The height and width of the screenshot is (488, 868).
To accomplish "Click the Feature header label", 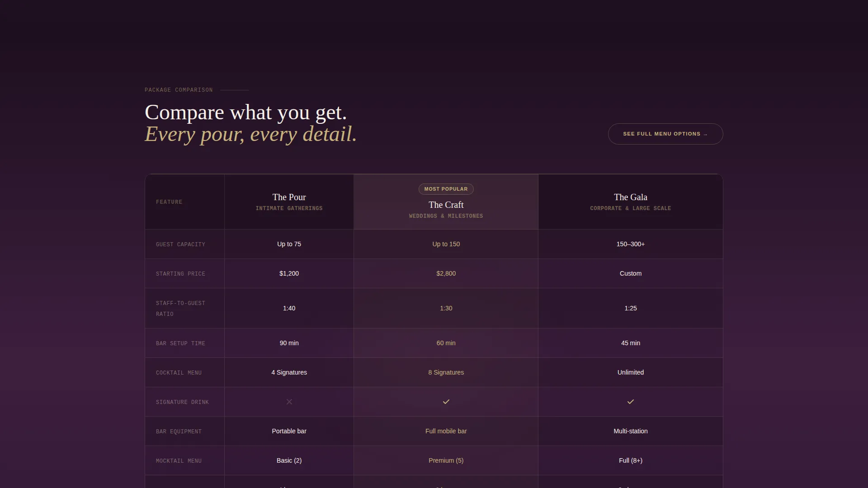I will click(169, 202).
